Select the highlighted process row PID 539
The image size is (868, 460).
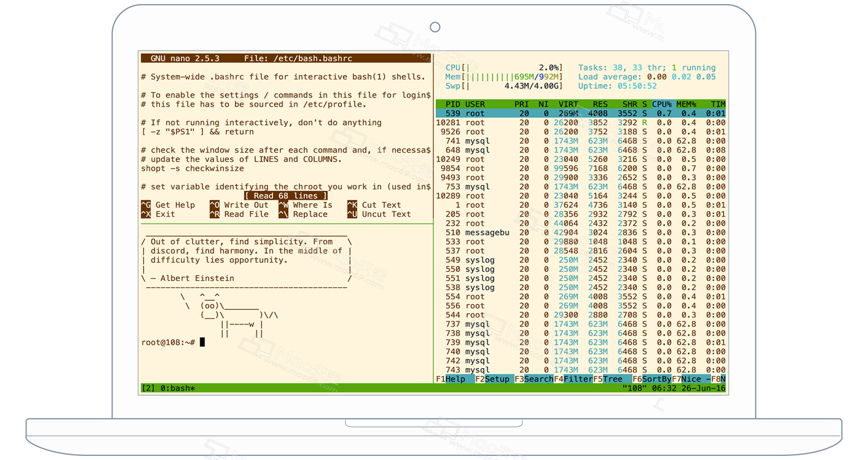581,113
